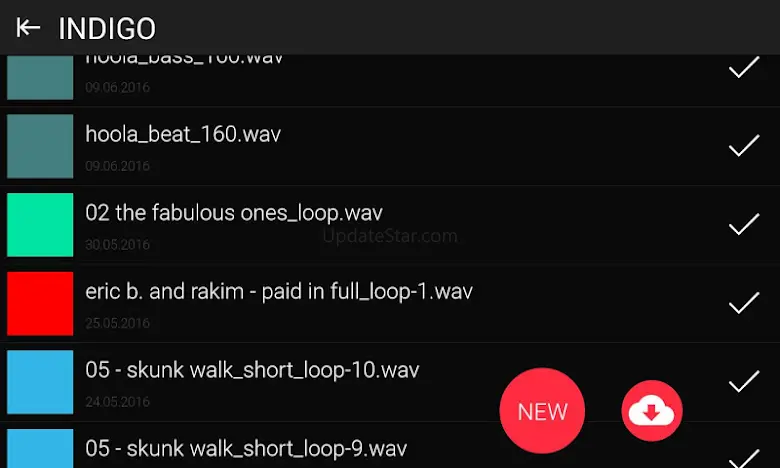Click the blue swatch of skunk walk_short_loop-9.wav

point(40,449)
